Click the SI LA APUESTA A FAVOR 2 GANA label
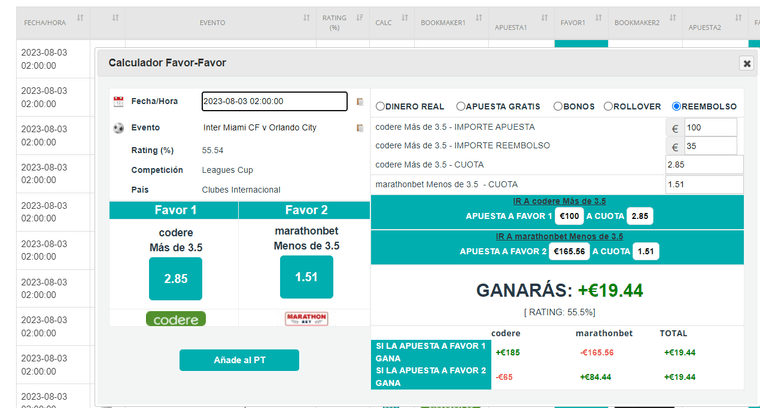The width and height of the screenshot is (760, 408). (431, 377)
